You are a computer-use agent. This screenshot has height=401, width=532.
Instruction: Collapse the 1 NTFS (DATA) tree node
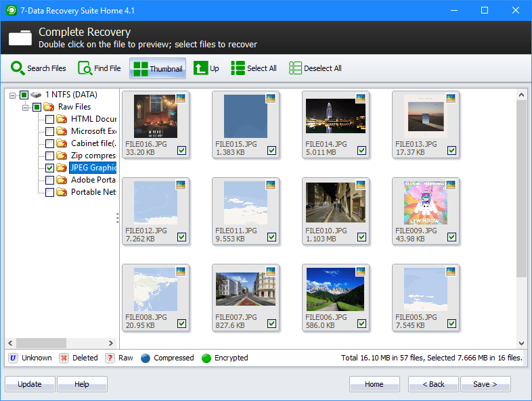click(13, 95)
